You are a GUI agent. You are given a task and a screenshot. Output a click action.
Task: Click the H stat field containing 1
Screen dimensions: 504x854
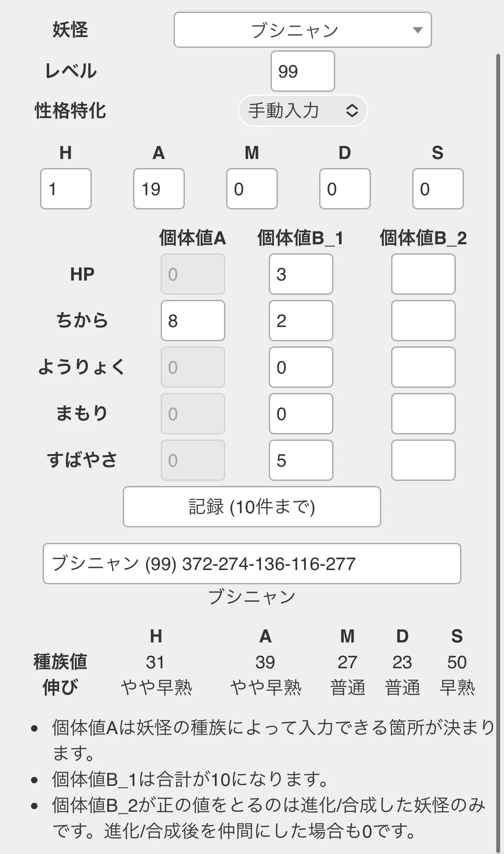[65, 189]
